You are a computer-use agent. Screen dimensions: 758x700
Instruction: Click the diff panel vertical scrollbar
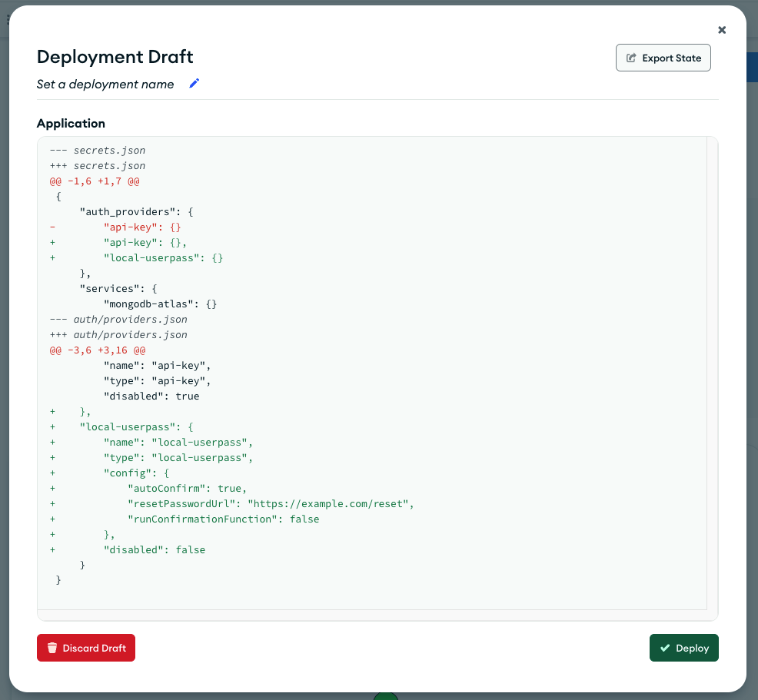tap(712, 373)
